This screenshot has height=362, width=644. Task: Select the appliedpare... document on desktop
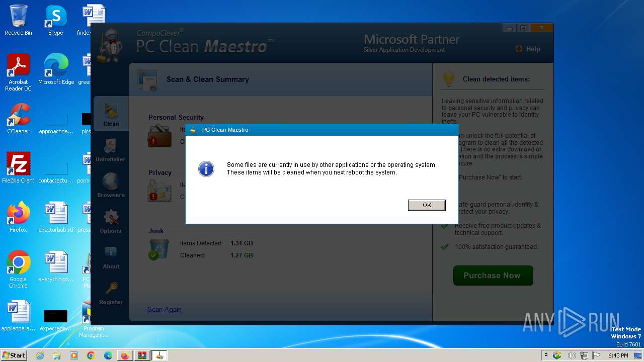(18, 316)
